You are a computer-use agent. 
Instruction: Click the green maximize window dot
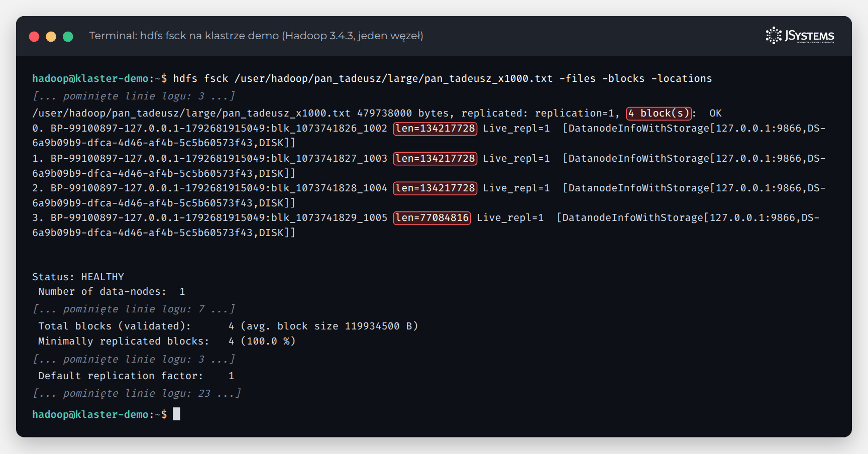point(68,36)
